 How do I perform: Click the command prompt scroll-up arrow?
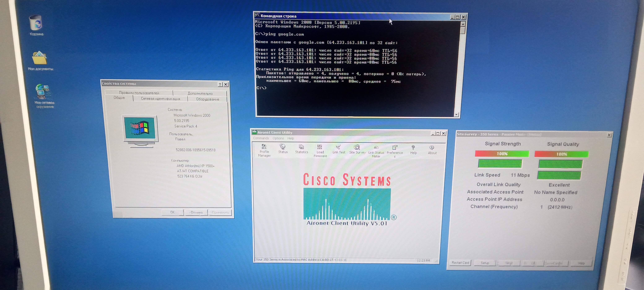[463, 24]
